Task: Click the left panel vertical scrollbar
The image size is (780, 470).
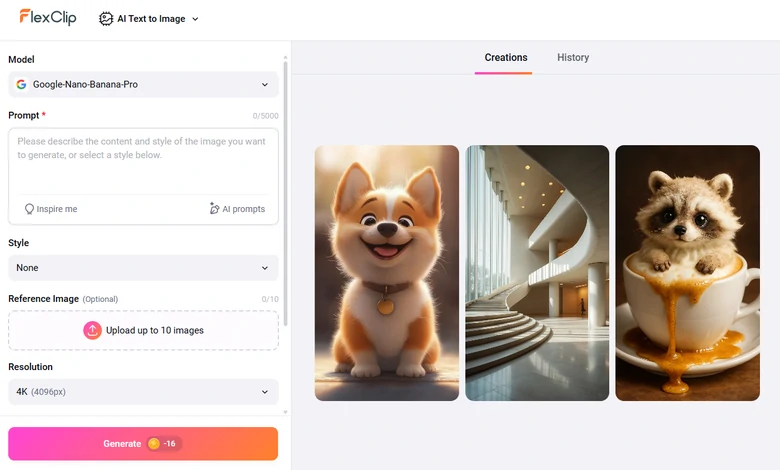Action: click(286, 194)
